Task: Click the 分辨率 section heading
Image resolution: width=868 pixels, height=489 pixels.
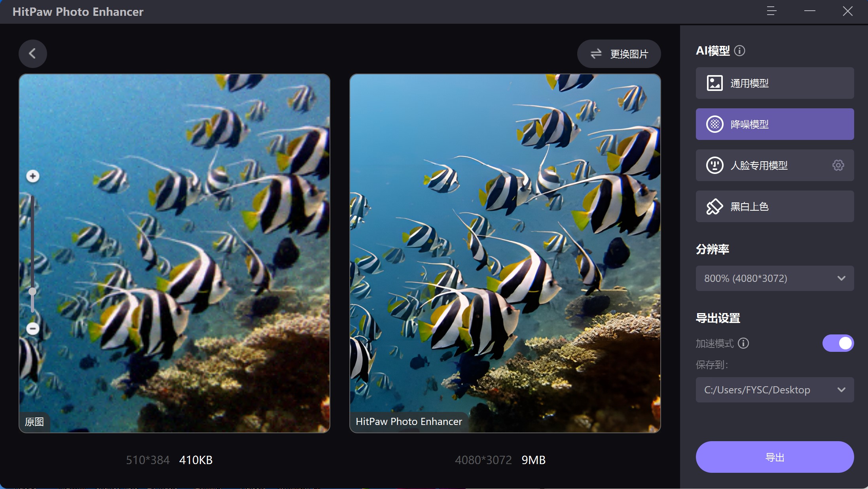Action: coord(713,249)
